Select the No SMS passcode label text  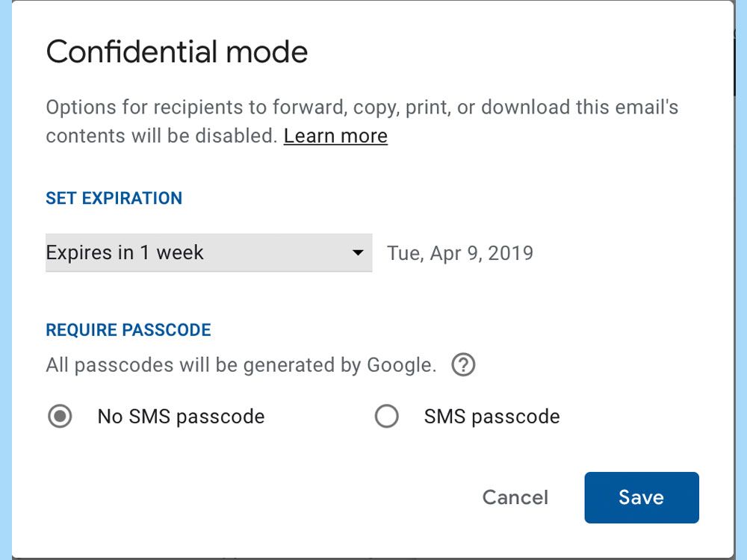(x=179, y=416)
